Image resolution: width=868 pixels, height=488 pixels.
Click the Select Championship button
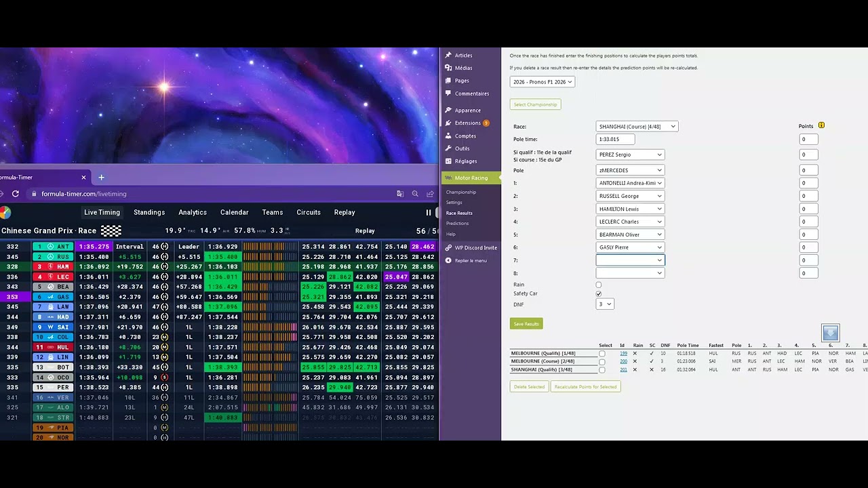click(x=536, y=104)
